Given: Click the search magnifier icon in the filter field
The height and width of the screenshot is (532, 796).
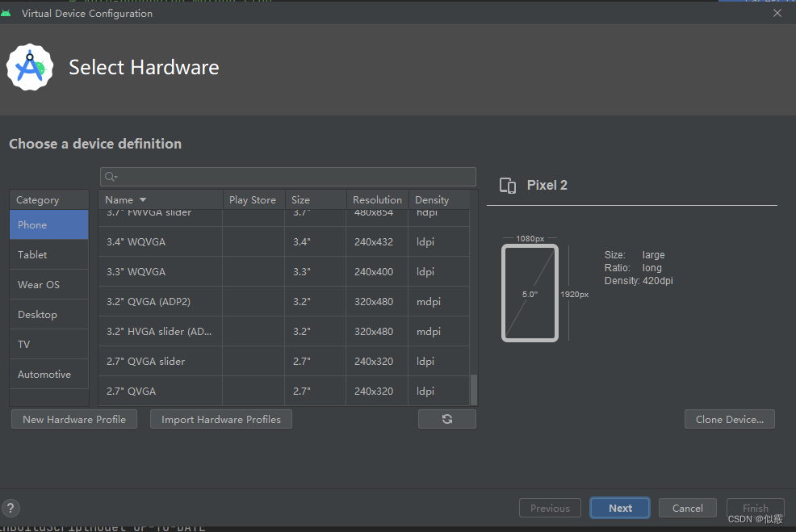Looking at the screenshot, I should tap(111, 177).
